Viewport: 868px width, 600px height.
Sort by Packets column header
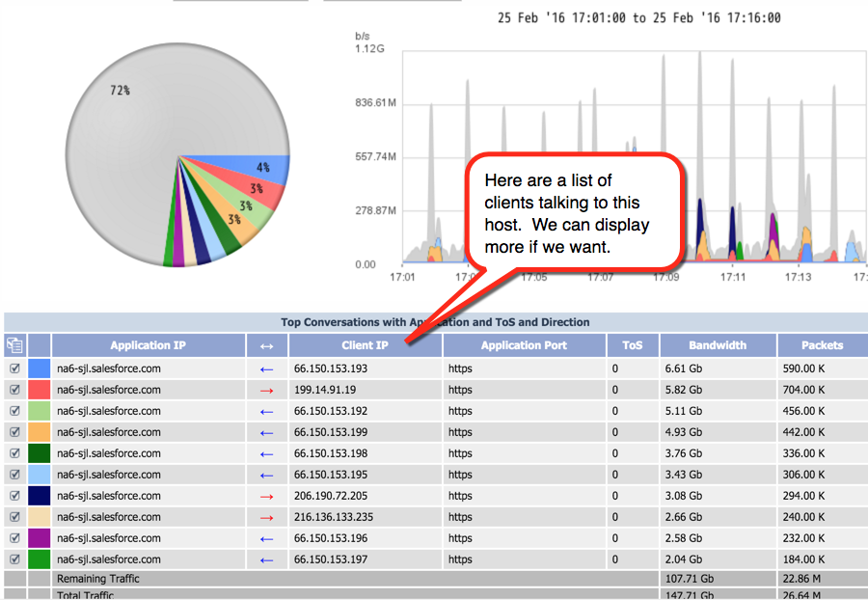click(823, 345)
